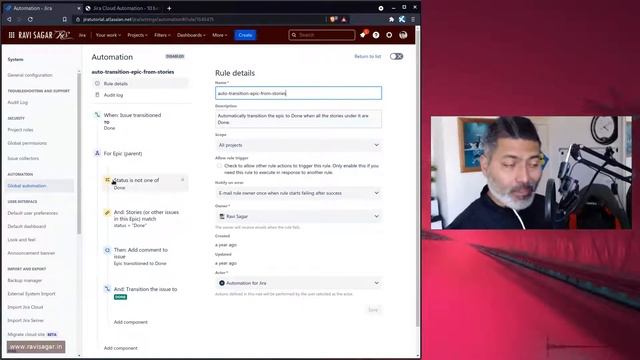Open the Owner Ravi Sagar dropdown
The height and width of the screenshot is (360, 640).
pyautogui.click(x=298, y=216)
